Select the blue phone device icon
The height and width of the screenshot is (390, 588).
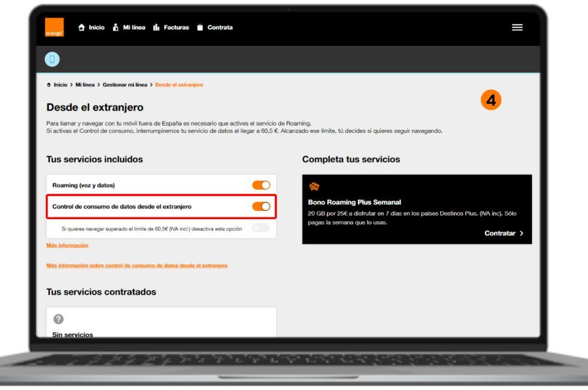(x=54, y=59)
